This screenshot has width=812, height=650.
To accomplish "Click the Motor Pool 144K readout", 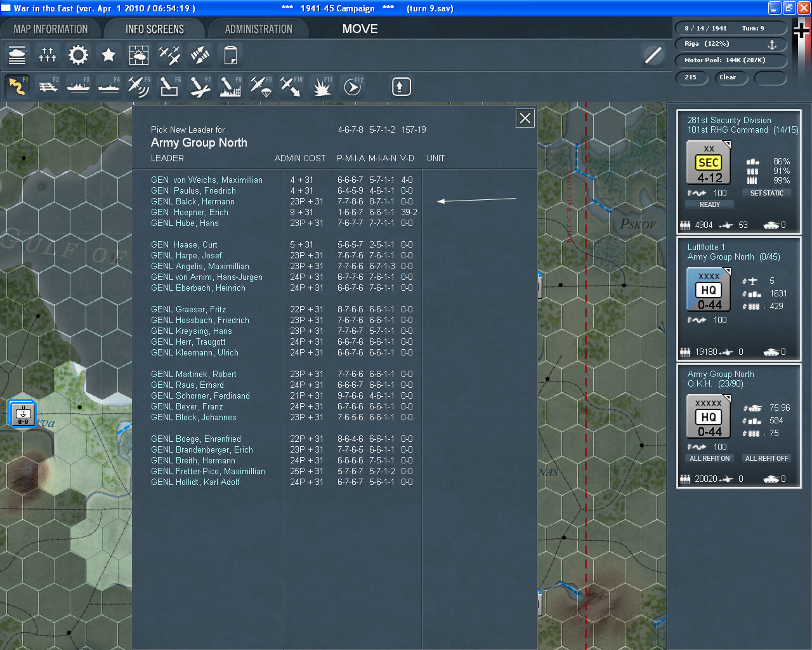I will click(x=730, y=60).
